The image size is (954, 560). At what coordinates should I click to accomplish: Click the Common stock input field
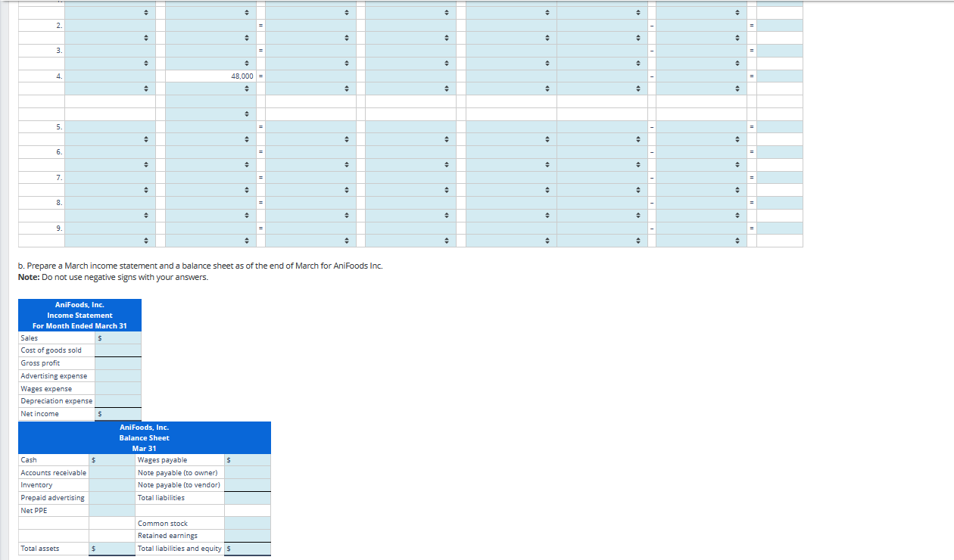click(x=247, y=524)
